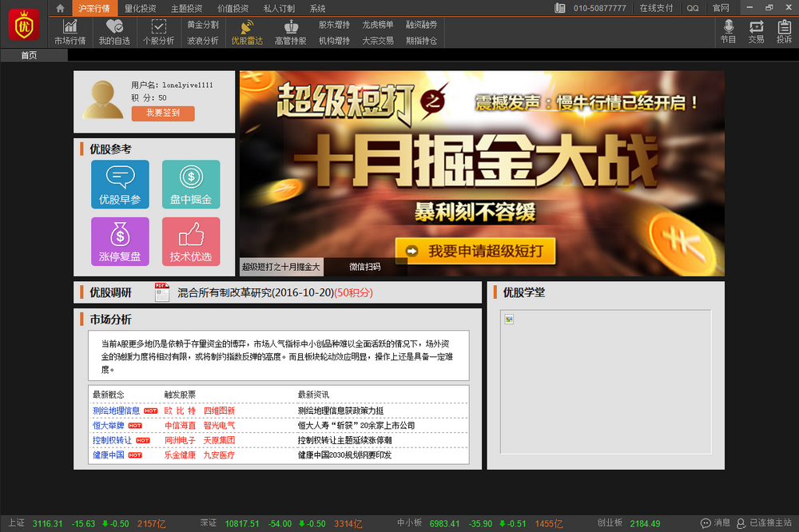Click the 涨停复盘 money bag tile
Image resolution: width=799 pixels, height=532 pixels.
point(120,241)
